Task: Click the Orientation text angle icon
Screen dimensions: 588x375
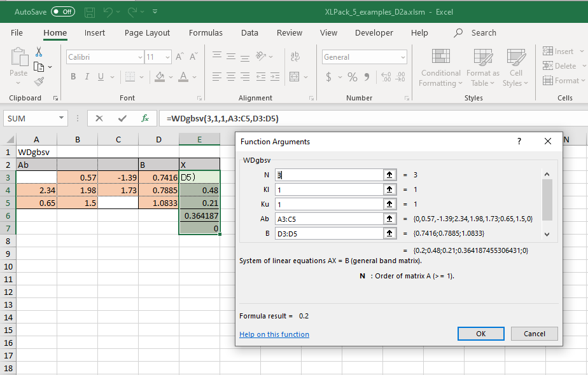Action: coord(261,56)
